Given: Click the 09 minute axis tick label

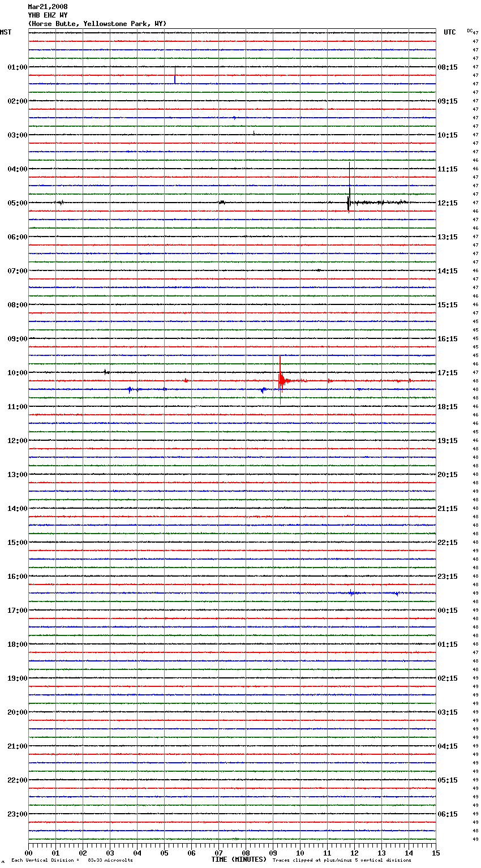Looking at the screenshot, I should [x=273, y=853].
